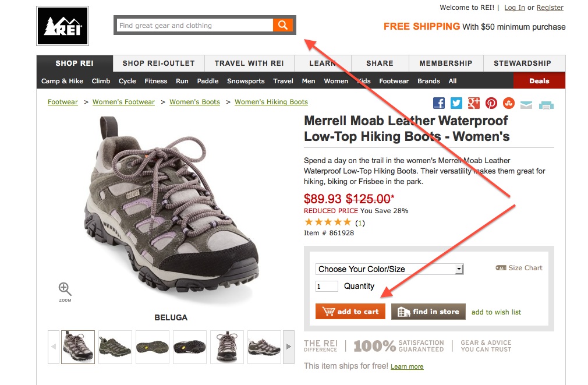This screenshot has width=588, height=385.
Task: Share the product on Google Plus
Action: [x=474, y=103]
